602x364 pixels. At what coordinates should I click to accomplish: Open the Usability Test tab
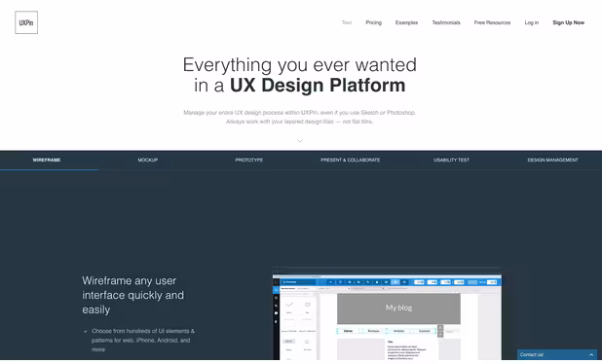[x=452, y=160]
